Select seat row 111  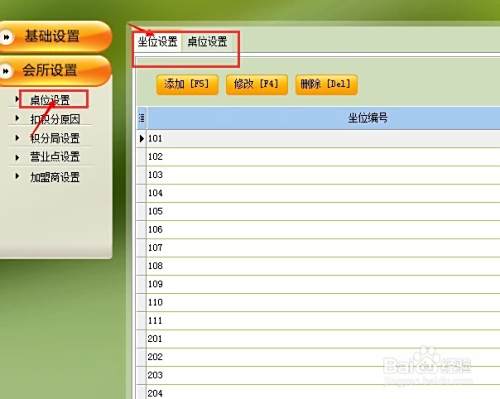[x=318, y=321]
